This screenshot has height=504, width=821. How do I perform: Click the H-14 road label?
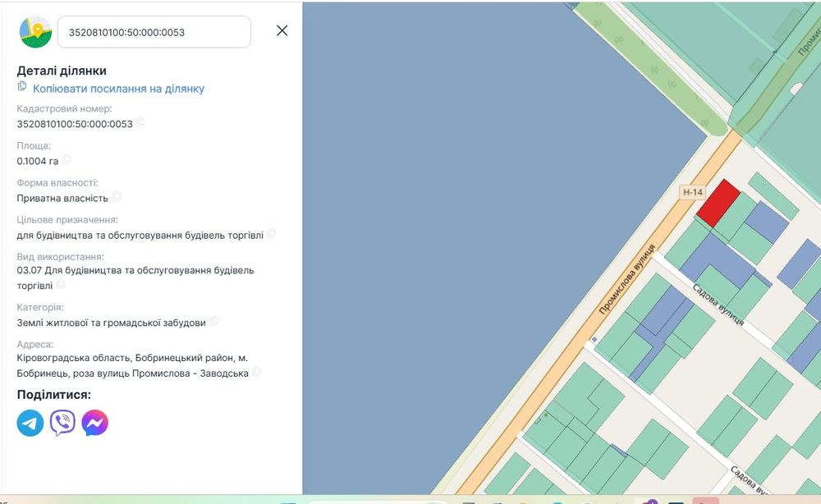693,192
